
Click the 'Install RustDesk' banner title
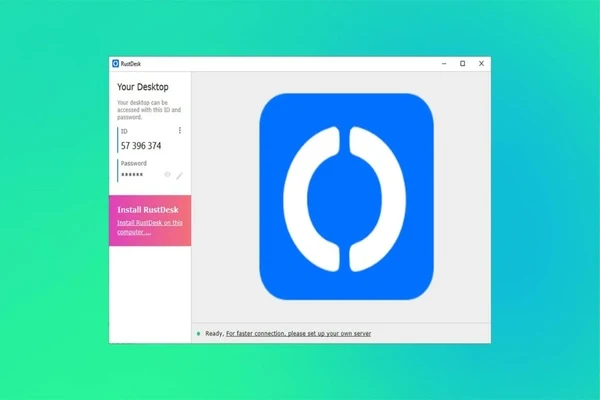click(x=148, y=210)
